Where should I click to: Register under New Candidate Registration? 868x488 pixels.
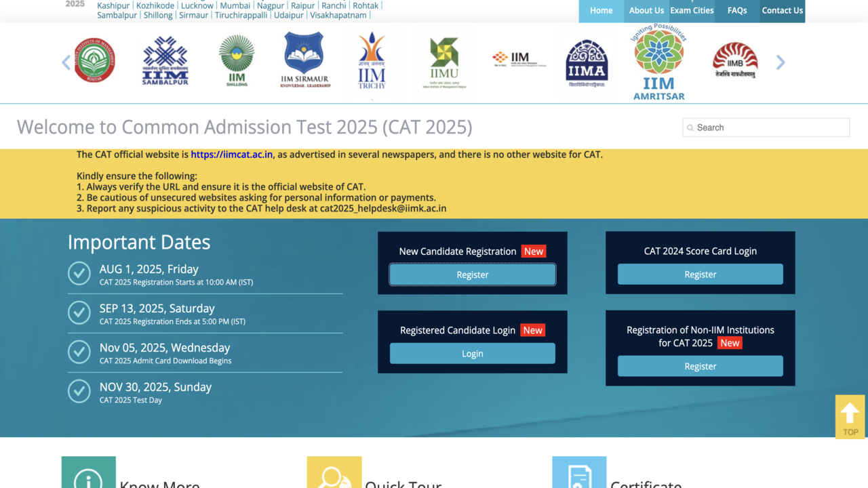click(472, 274)
